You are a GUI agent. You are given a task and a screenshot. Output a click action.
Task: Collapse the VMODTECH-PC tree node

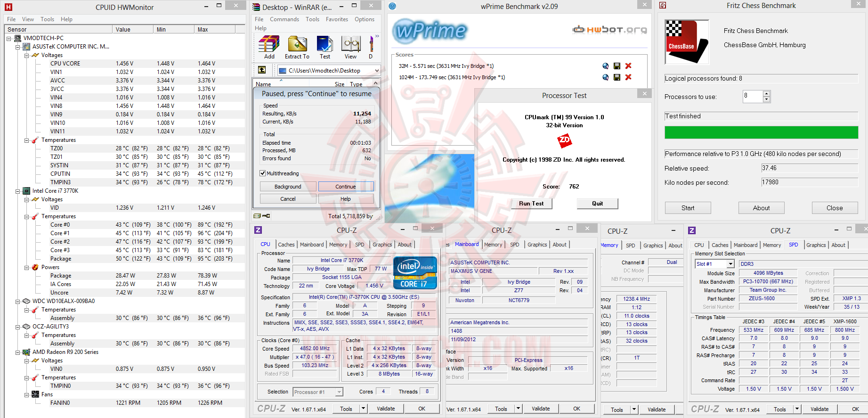point(9,38)
